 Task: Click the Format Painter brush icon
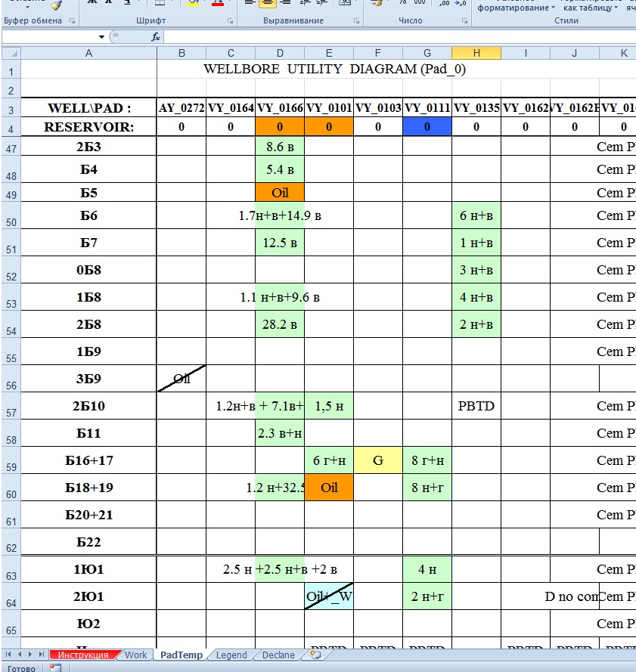pos(56,5)
